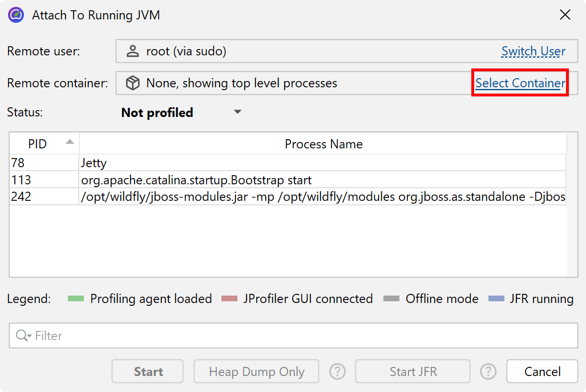
Task: Click the Start button
Action: tap(148, 372)
